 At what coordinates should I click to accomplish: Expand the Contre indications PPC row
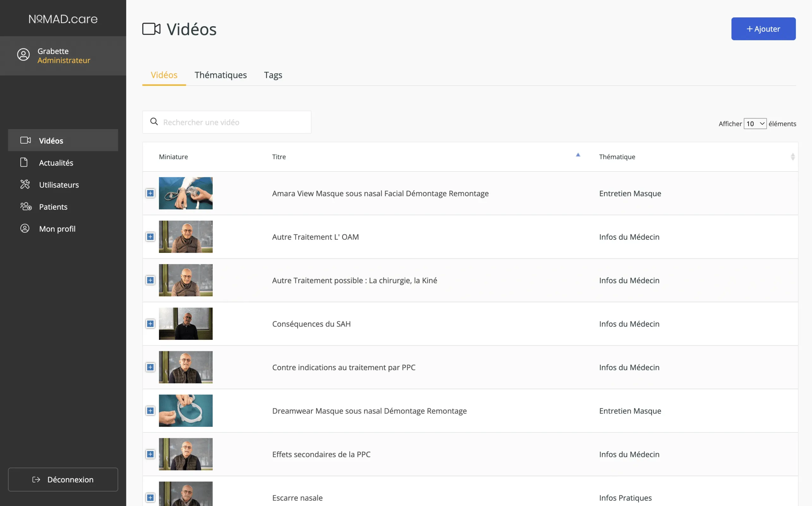point(150,367)
